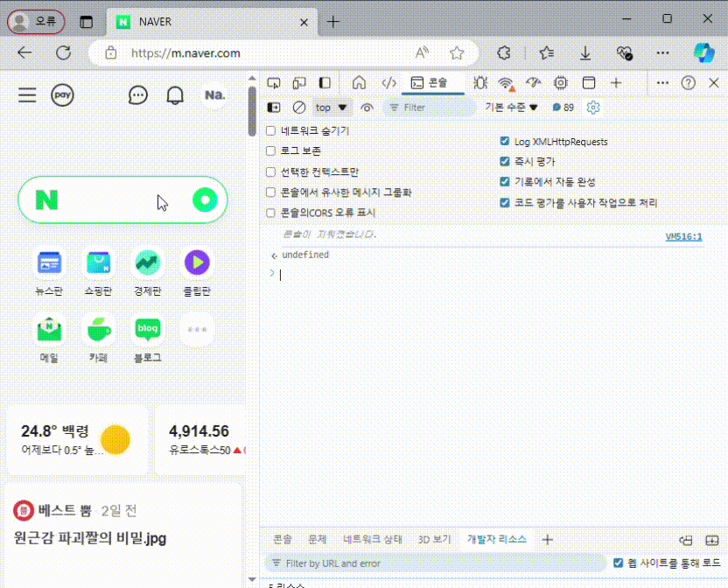Open console settings gear icon
The width and height of the screenshot is (728, 588).
593,108
